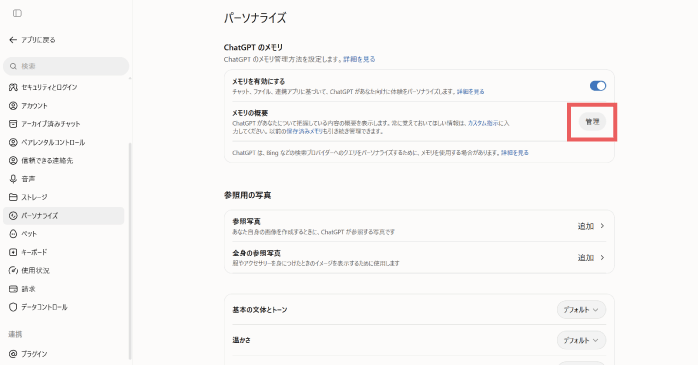Click the ペアレンタルコントロール icon
This screenshot has width=698, height=365.
pos(13,142)
